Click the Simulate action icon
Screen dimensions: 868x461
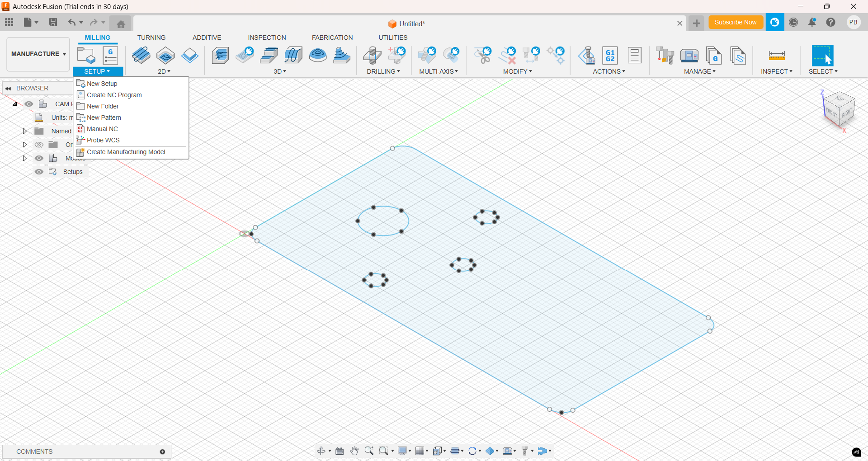pos(586,55)
